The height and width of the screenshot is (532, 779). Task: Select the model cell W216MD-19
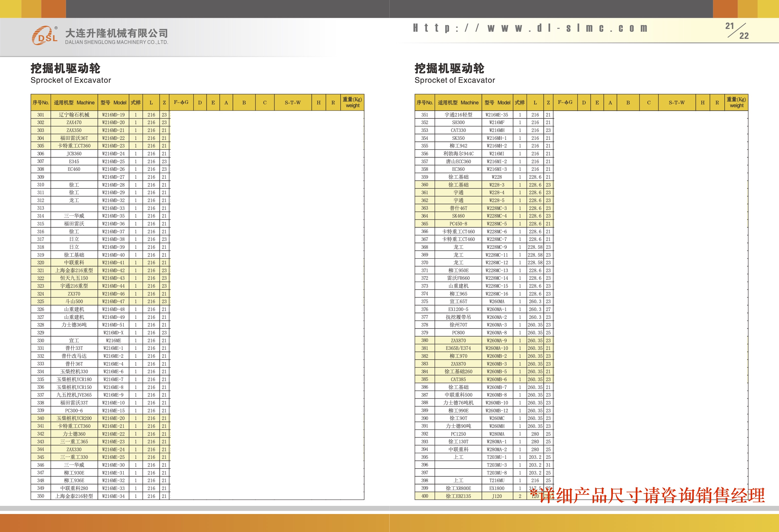pyautogui.click(x=113, y=115)
